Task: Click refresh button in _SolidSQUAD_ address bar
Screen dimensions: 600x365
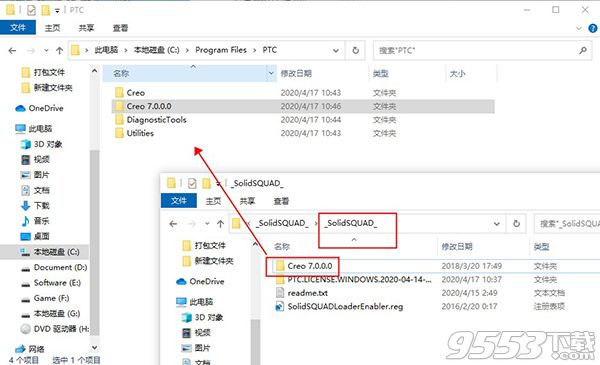Action: coord(516,223)
